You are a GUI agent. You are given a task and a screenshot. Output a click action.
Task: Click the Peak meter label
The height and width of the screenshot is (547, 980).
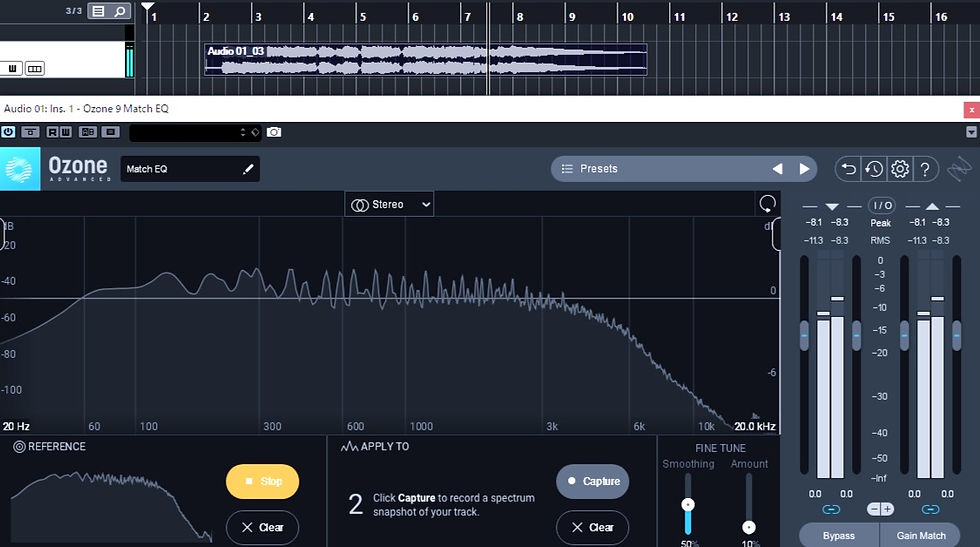coord(881,223)
